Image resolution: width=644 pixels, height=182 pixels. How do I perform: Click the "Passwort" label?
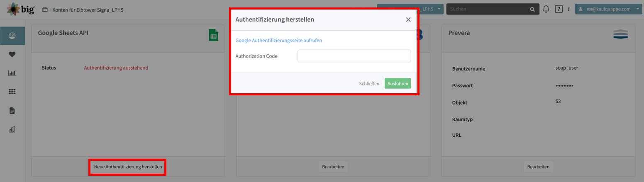pyautogui.click(x=462, y=86)
